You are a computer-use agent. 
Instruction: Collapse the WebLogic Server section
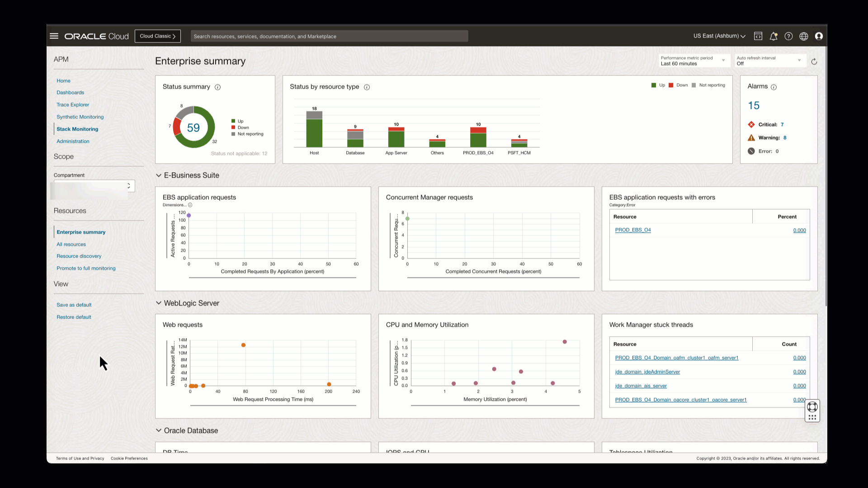click(x=159, y=303)
